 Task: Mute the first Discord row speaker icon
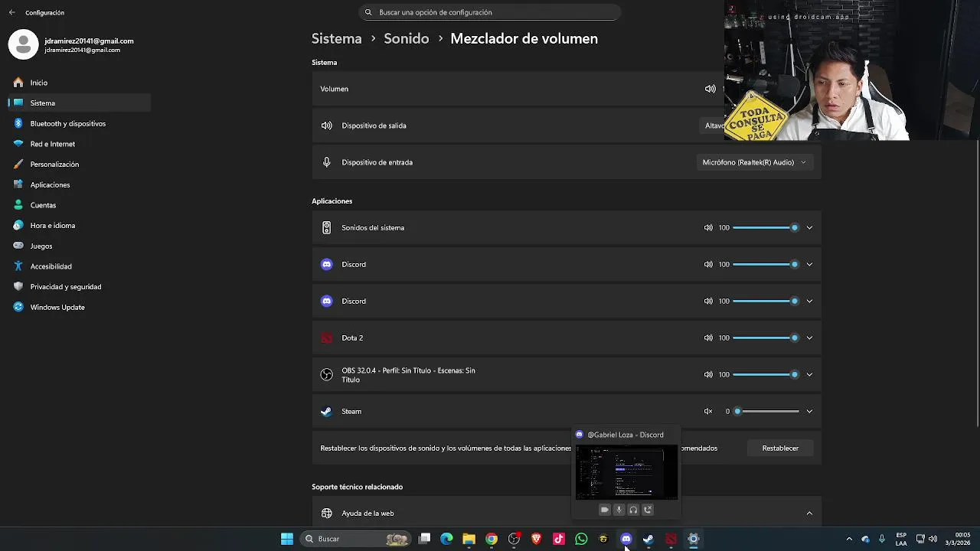tap(708, 264)
